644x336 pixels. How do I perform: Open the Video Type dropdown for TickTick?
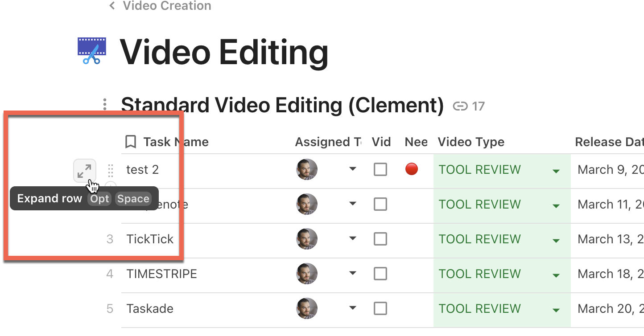click(x=556, y=241)
